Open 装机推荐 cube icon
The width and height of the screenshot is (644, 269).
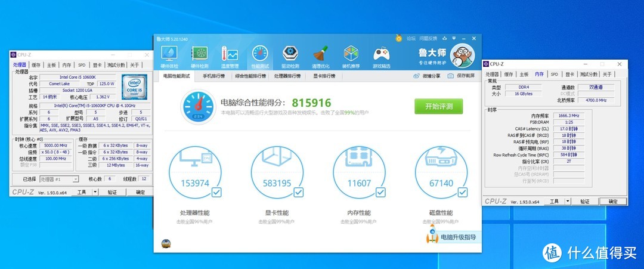pyautogui.click(x=351, y=54)
